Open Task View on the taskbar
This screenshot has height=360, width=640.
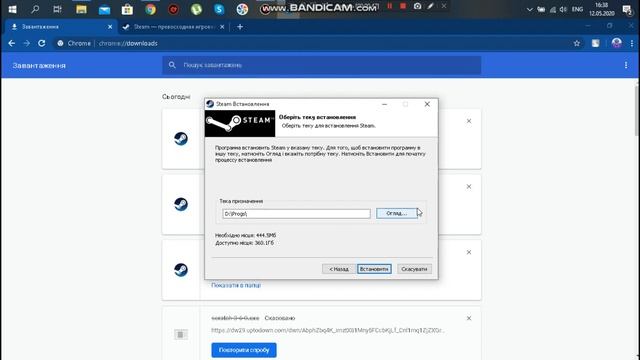pyautogui.click(x=58, y=9)
